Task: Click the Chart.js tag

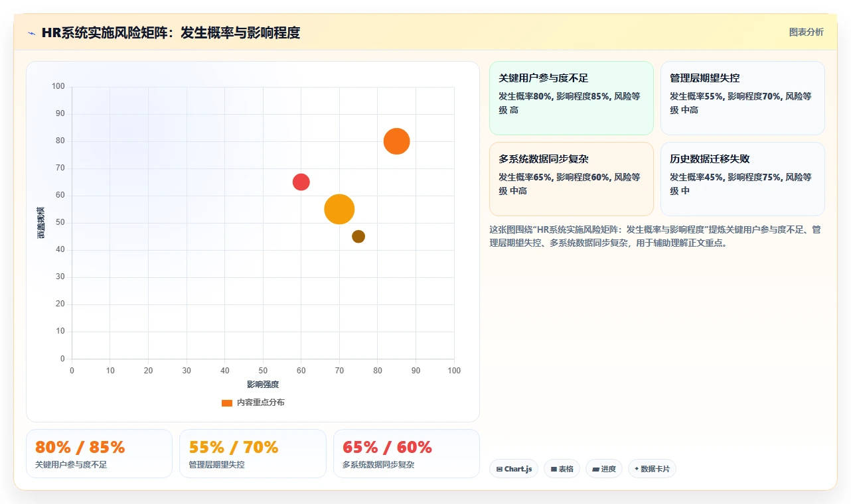Action: (514, 469)
